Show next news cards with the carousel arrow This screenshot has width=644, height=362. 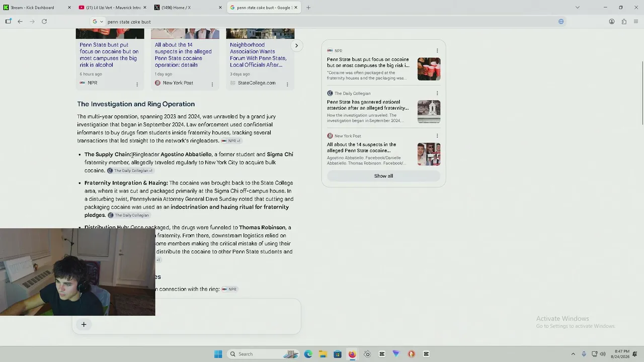point(296,46)
